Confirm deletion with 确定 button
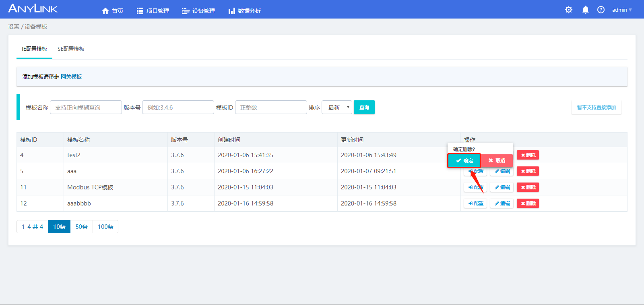Viewport: 644px width, 305px height. [464, 160]
